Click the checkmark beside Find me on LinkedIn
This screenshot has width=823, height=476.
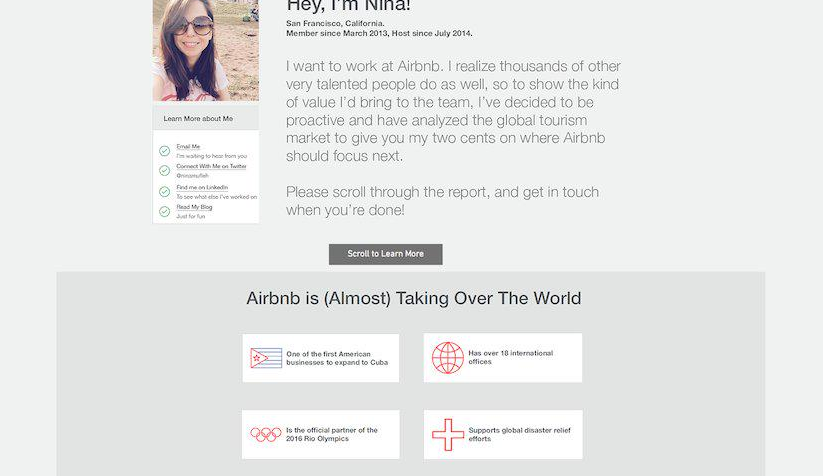164,191
